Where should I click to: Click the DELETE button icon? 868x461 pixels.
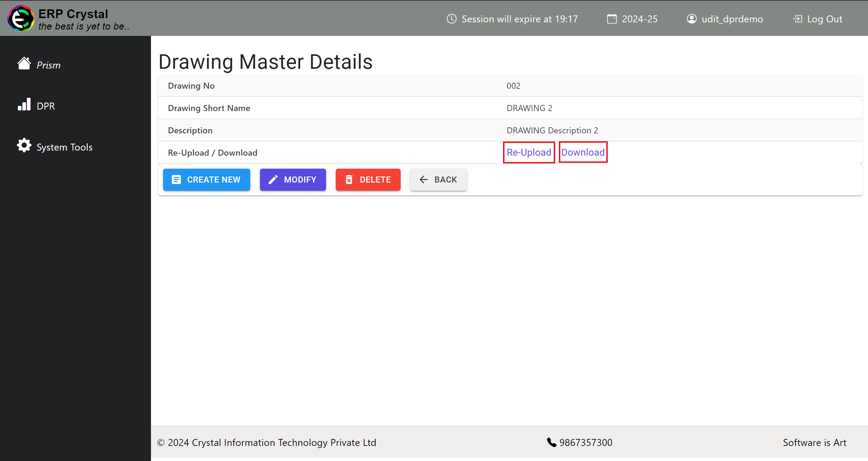(349, 180)
